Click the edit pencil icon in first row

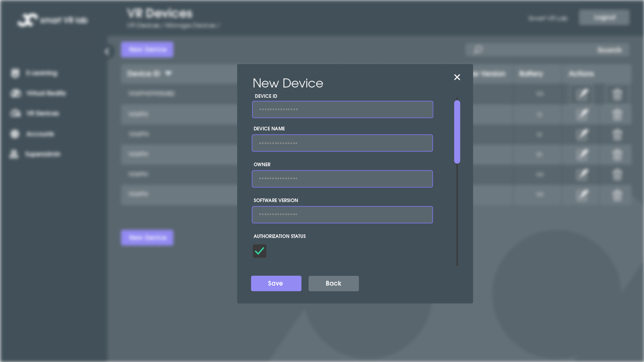(583, 94)
